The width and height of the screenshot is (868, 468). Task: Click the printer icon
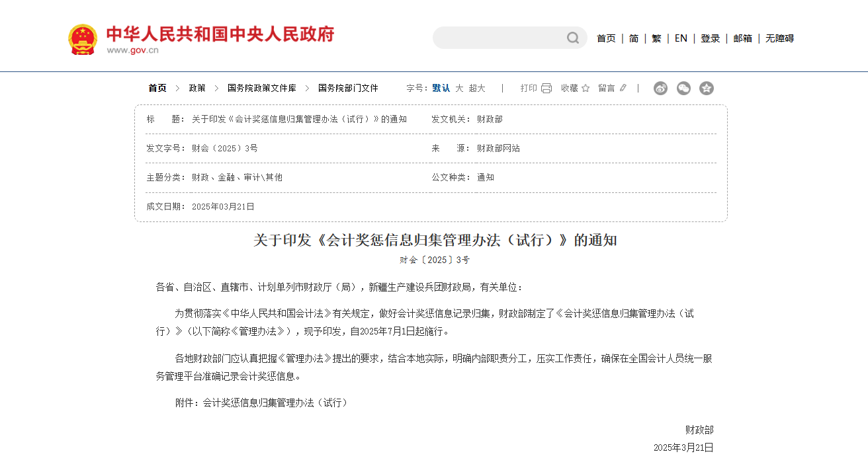(x=546, y=89)
